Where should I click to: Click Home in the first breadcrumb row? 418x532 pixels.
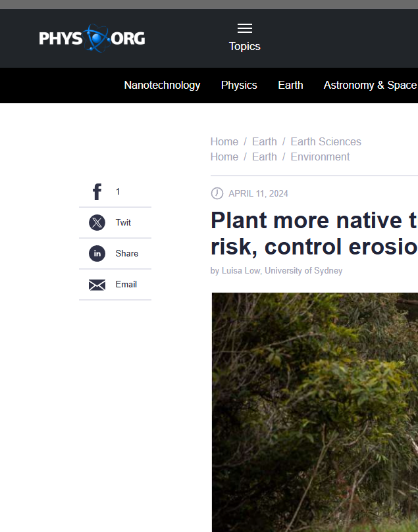click(x=224, y=142)
